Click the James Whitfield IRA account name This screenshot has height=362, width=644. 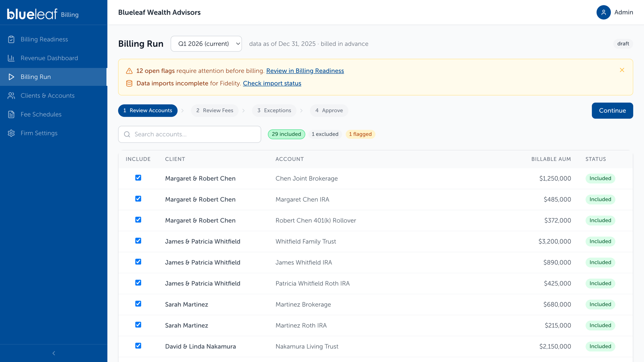304,262
